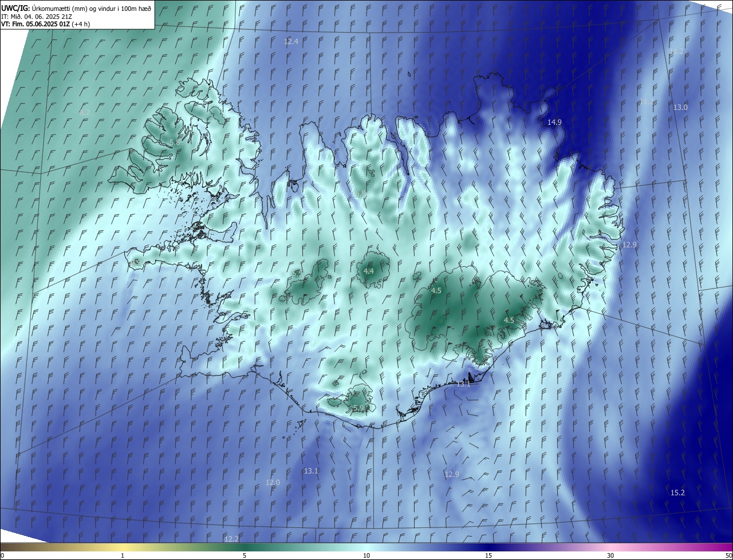733x560 pixels.
Task: Click the 5.9 value label on the southern glacier
Action: (x=358, y=408)
